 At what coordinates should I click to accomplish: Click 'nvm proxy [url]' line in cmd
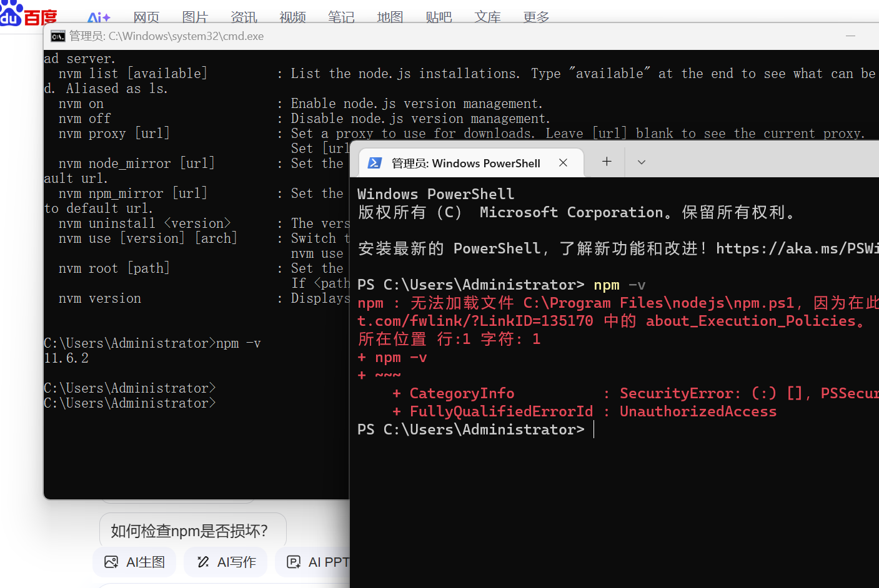click(114, 134)
